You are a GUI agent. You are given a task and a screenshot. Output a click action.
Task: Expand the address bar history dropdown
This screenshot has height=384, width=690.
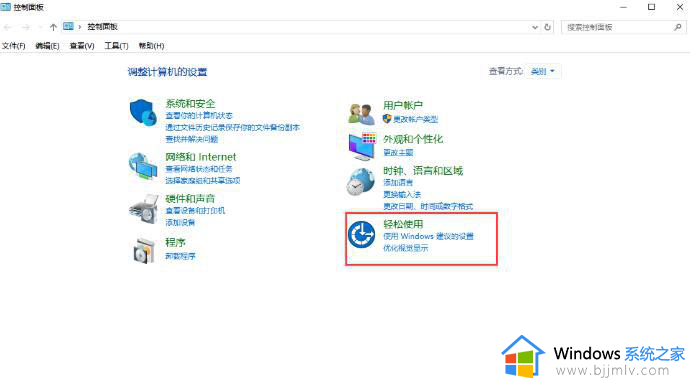click(535, 27)
